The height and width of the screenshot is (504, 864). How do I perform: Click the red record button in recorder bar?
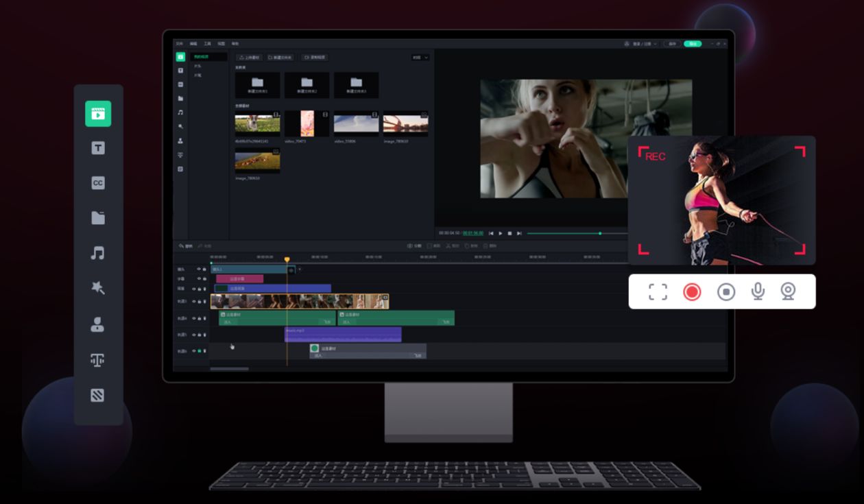[692, 292]
